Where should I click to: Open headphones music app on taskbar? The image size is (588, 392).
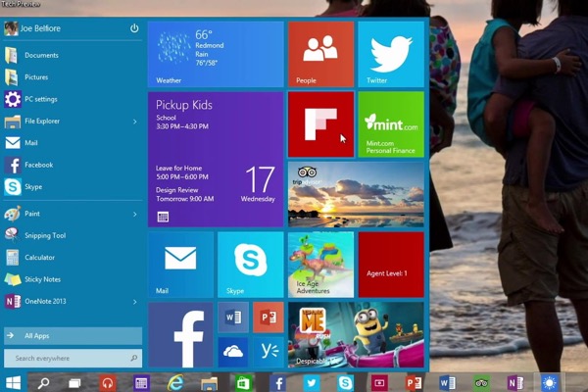tap(108, 383)
